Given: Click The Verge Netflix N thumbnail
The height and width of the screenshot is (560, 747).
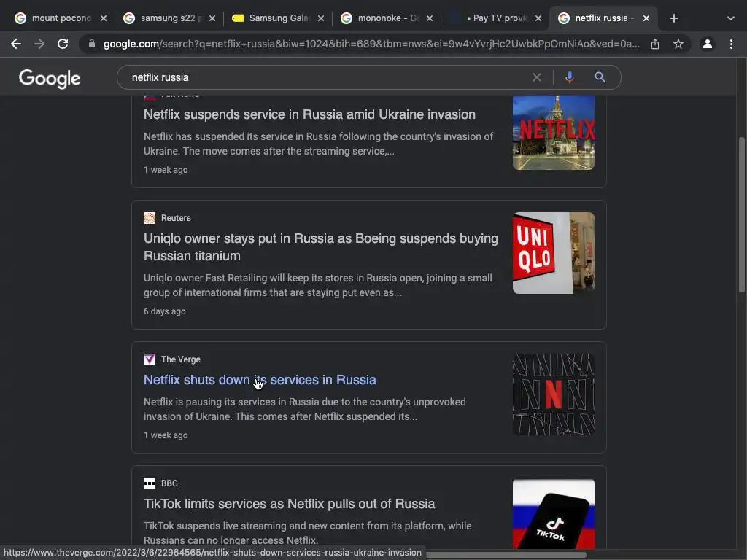Looking at the screenshot, I should [x=553, y=394].
